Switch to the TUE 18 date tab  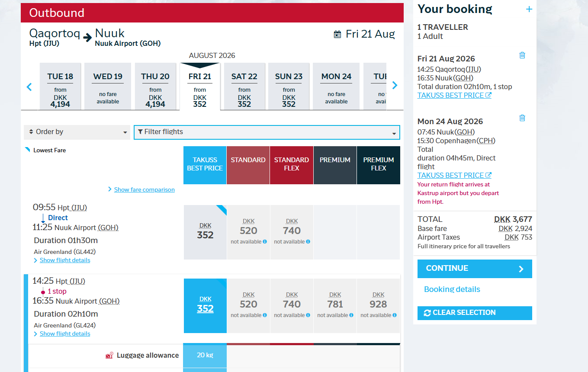(x=60, y=90)
